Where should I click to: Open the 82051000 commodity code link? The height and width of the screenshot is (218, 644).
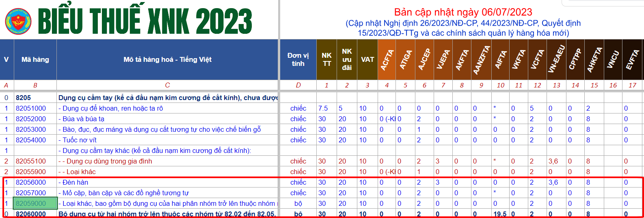[31, 108]
